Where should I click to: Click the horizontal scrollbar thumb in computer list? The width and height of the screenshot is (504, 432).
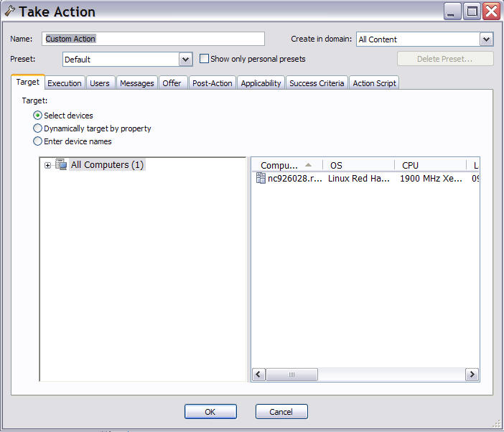coord(292,375)
